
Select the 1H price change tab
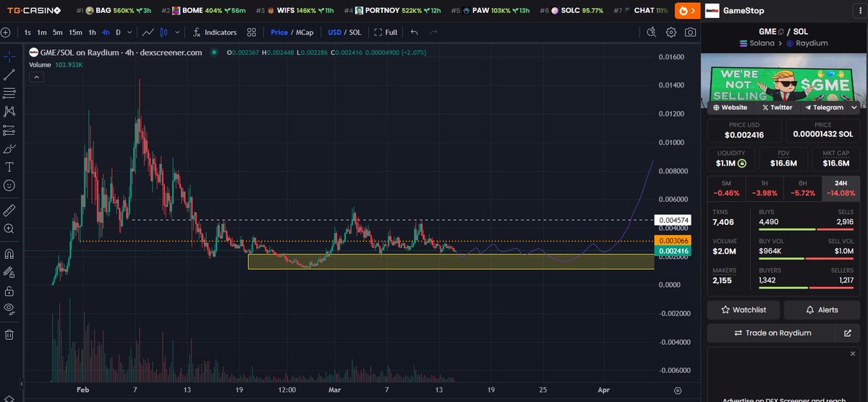(x=765, y=188)
